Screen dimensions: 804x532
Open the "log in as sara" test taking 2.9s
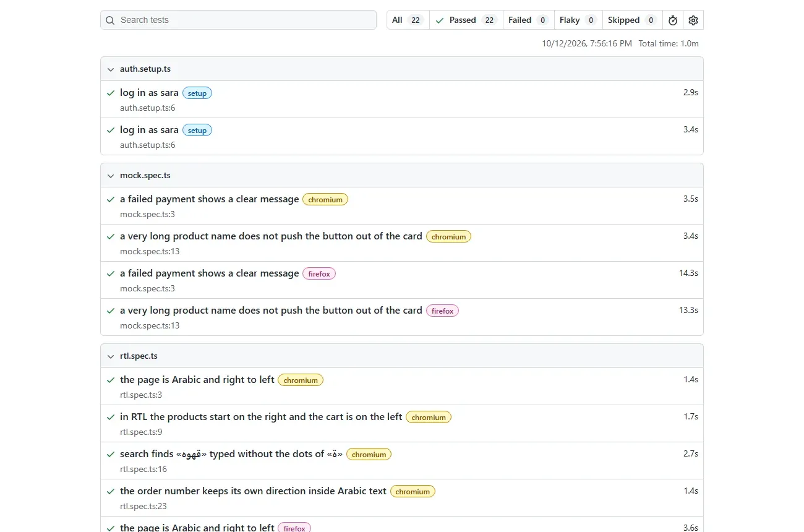point(149,93)
